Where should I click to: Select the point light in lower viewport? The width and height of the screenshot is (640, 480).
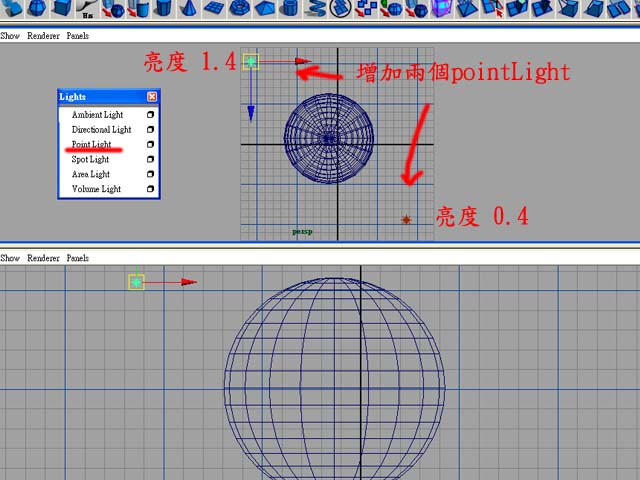136,282
